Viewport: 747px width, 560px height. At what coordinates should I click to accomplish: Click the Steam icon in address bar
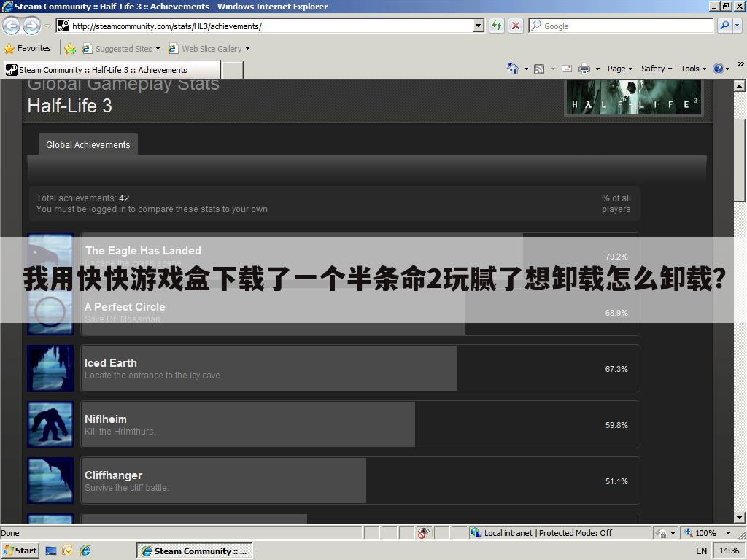[x=63, y=26]
